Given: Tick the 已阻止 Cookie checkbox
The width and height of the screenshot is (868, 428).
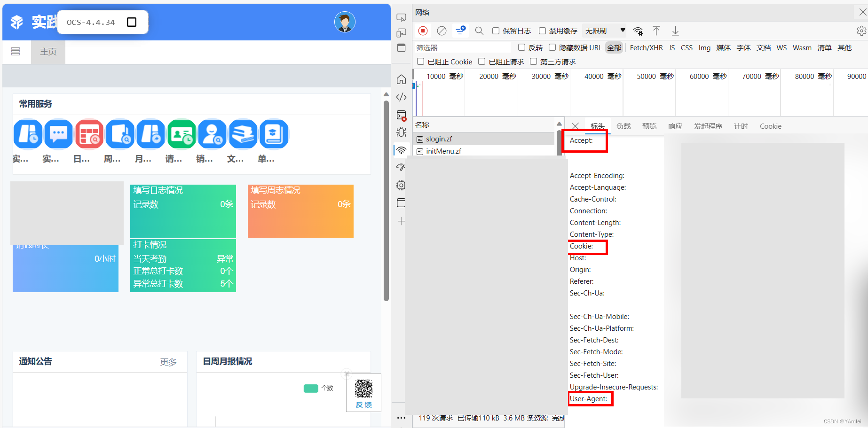Looking at the screenshot, I should point(420,62).
